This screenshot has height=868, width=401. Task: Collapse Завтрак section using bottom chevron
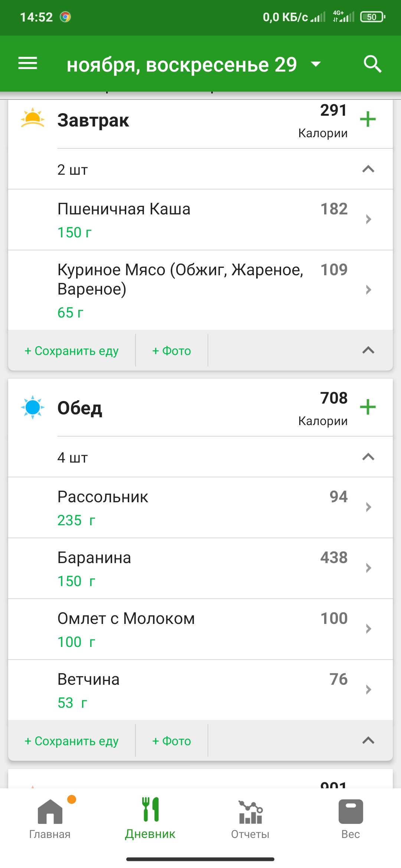point(368,350)
